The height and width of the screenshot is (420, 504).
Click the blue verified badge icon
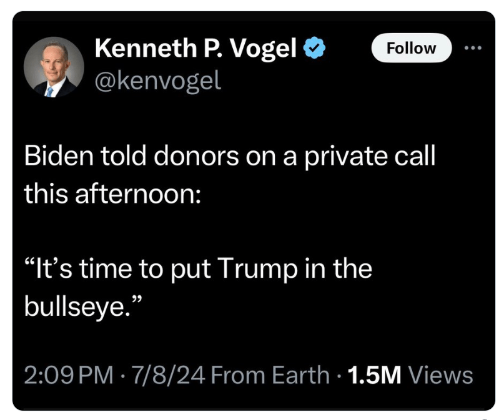(314, 49)
